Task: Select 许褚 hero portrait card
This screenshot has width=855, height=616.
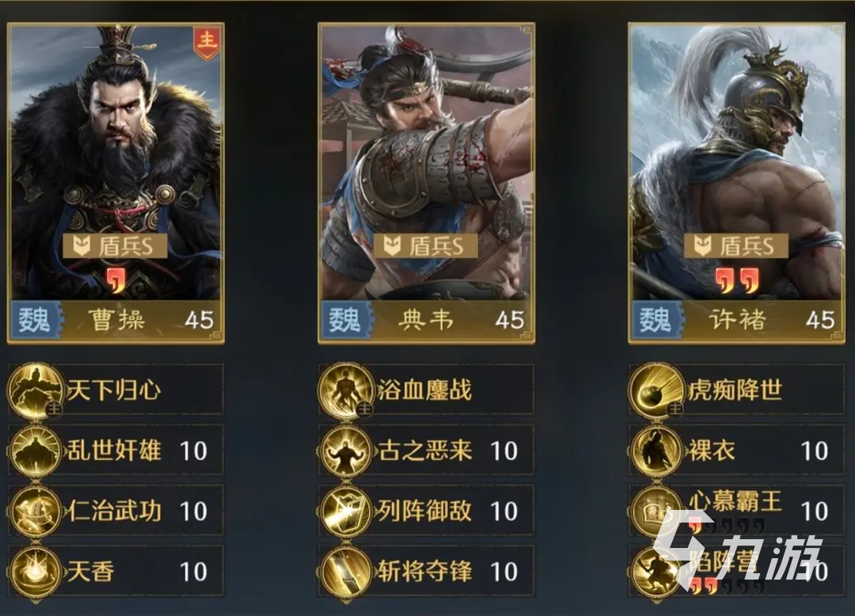Action: pyautogui.click(x=736, y=183)
